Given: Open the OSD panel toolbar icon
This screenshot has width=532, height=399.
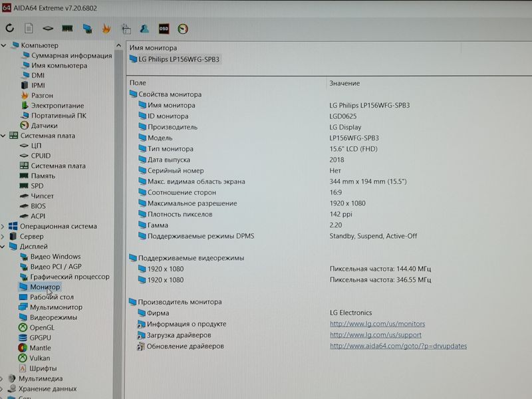Looking at the screenshot, I should [164, 29].
